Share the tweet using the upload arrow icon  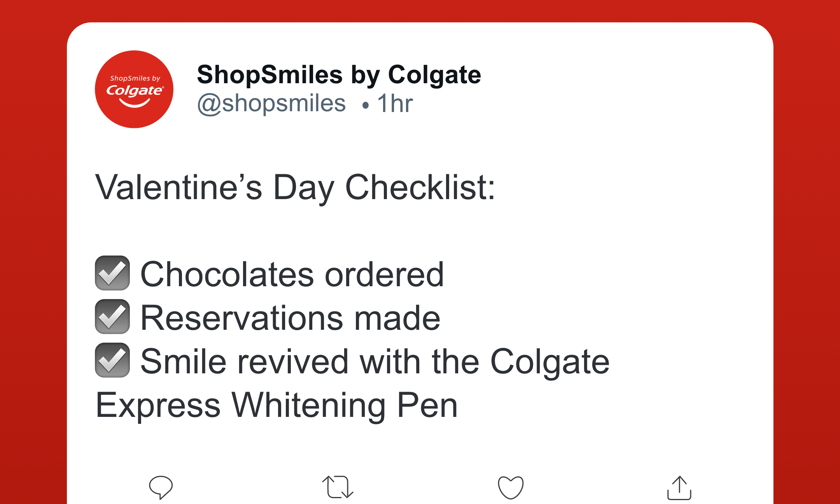pyautogui.click(x=679, y=488)
